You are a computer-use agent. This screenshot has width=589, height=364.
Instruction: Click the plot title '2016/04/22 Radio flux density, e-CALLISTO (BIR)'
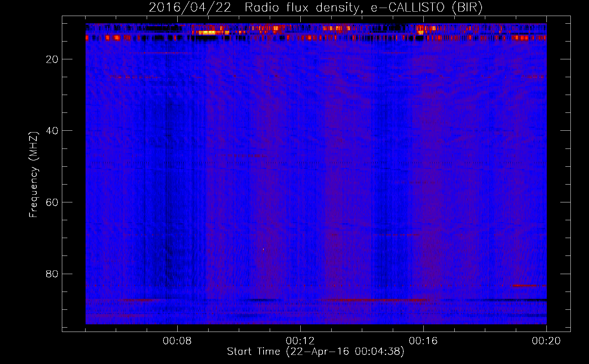316,8
